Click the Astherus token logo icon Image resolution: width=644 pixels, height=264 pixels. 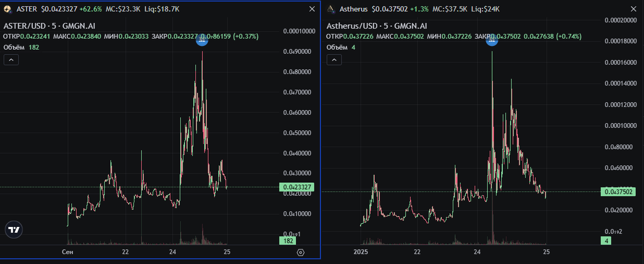[331, 9]
